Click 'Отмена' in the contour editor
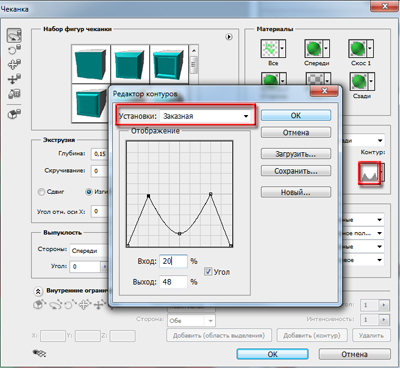 pyautogui.click(x=296, y=132)
